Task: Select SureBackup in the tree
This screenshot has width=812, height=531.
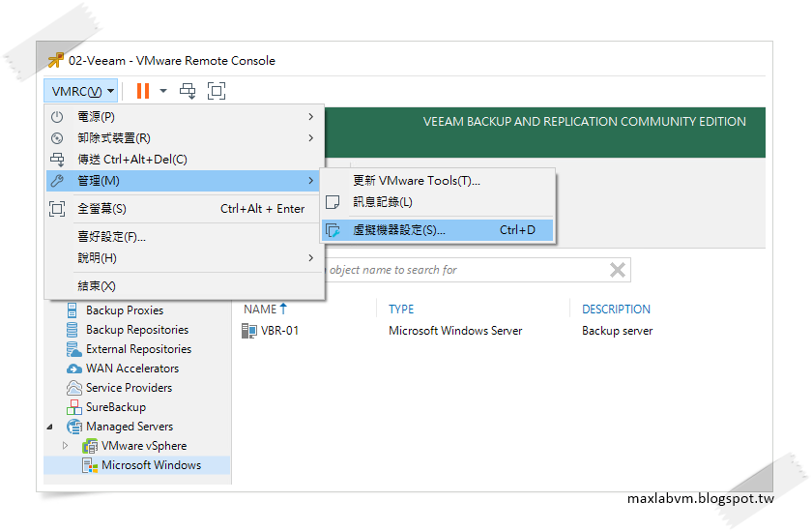Action: click(x=116, y=407)
